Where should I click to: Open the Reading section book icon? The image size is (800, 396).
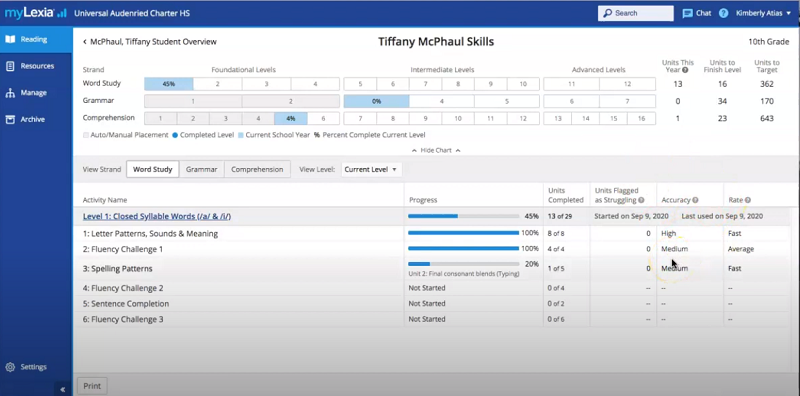[x=10, y=39]
